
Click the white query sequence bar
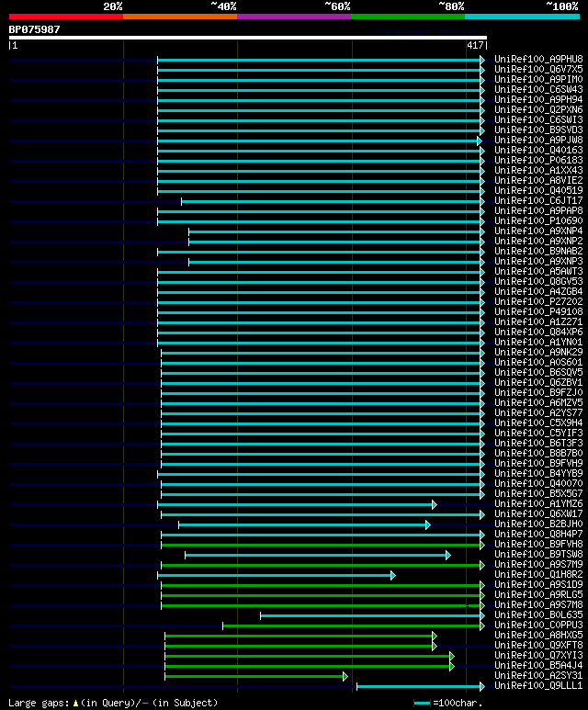click(248, 38)
